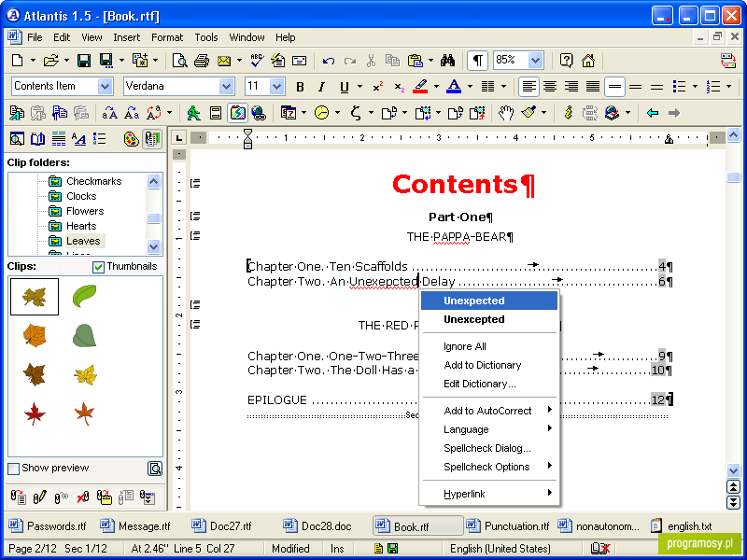Switch to the Passwords.rtf document tab
Screen dimensions: 747x560
pos(49,525)
